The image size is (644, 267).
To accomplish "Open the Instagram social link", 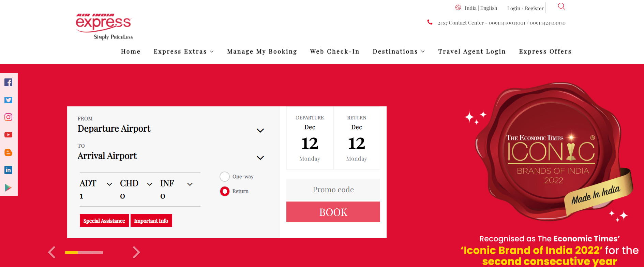I will pos(9,117).
